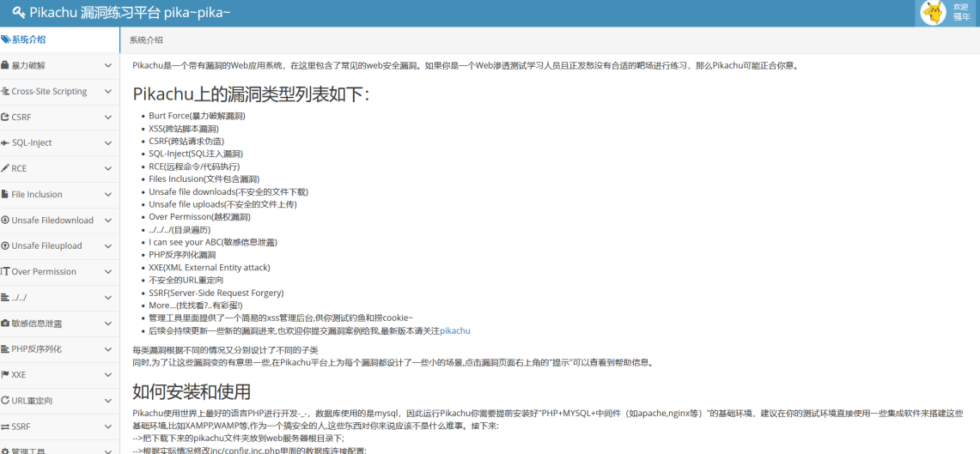Expand the ../../ directory traversal chevron

108,297
